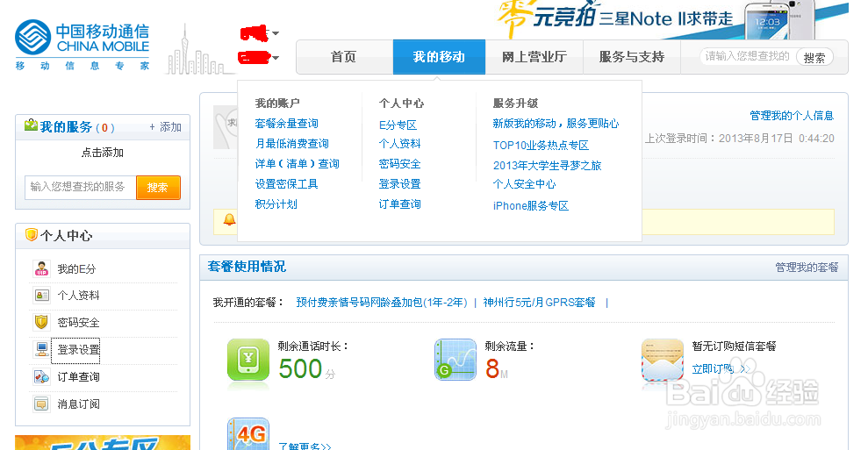
Task: Click the envelope SMS package icon
Action: coord(663,360)
